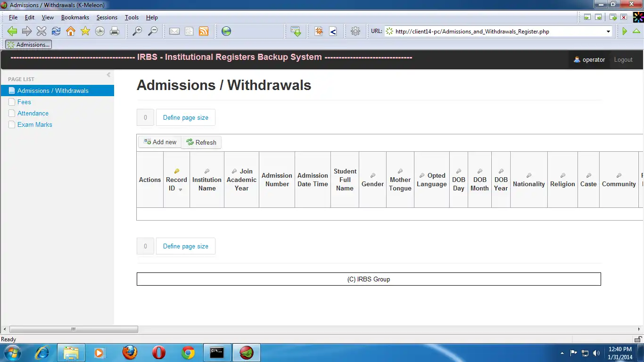Open Google Chrome from the taskbar
Screen dimensions: 644x362
tap(188, 353)
